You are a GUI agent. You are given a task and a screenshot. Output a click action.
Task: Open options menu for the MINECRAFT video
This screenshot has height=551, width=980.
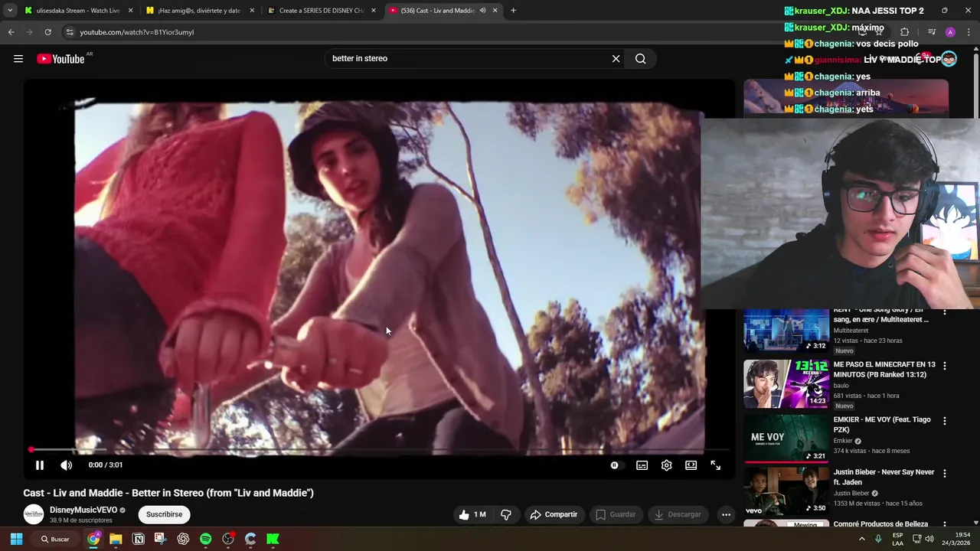(x=945, y=366)
